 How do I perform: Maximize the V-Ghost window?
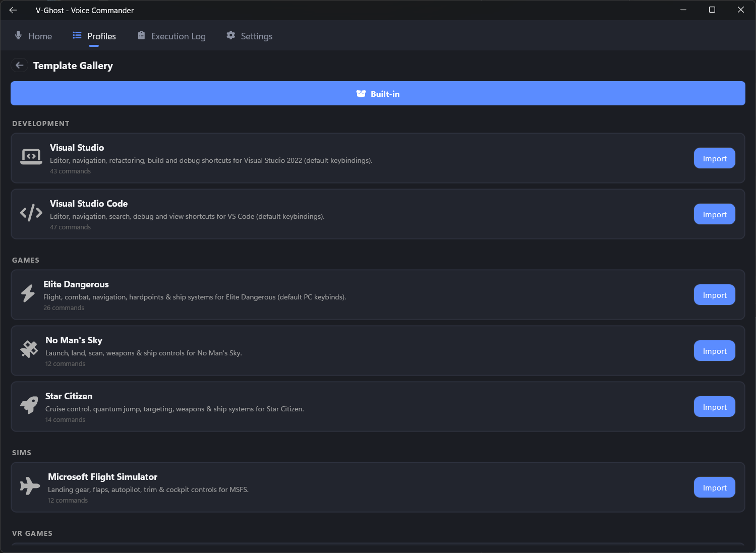712,10
